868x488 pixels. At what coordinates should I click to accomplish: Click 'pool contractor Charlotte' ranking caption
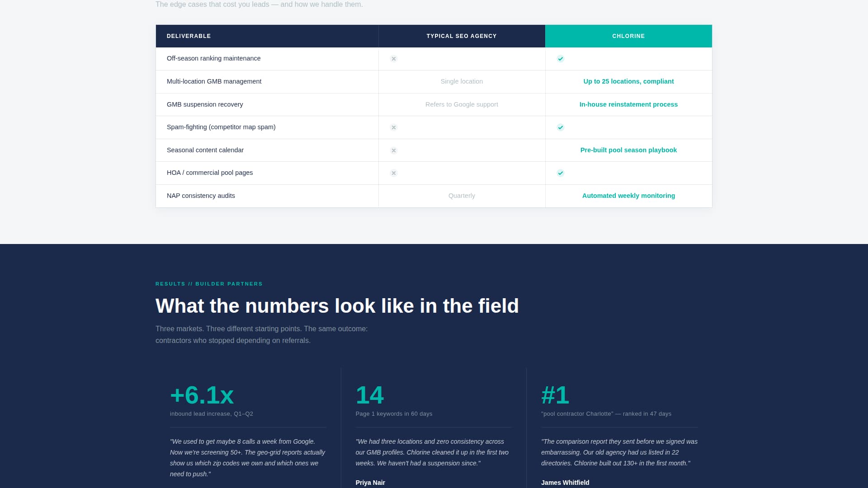click(x=606, y=414)
